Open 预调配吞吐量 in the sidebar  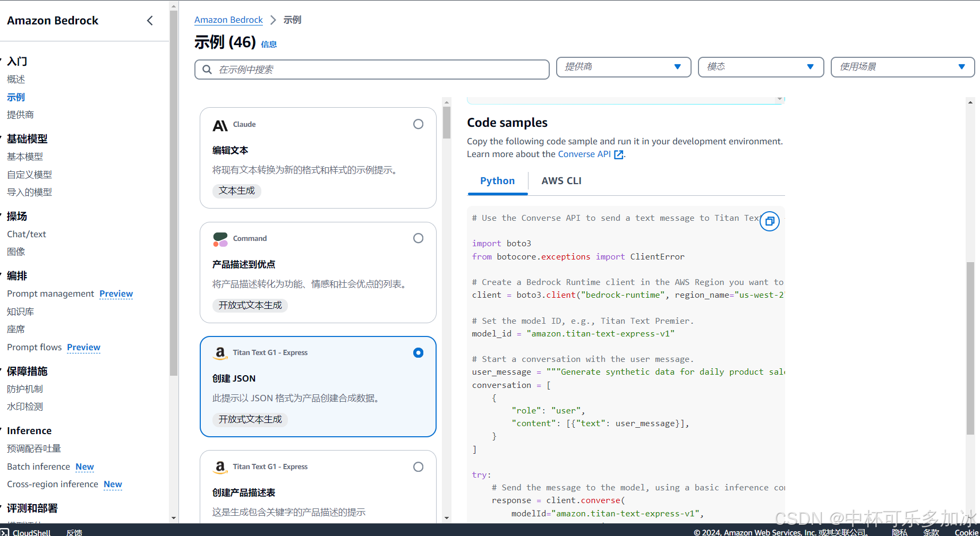[34, 448]
